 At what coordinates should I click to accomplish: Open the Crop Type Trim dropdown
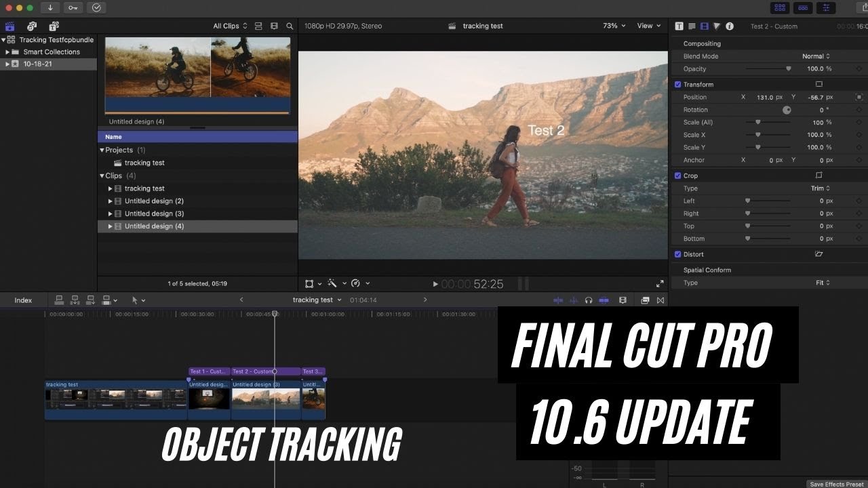click(821, 188)
